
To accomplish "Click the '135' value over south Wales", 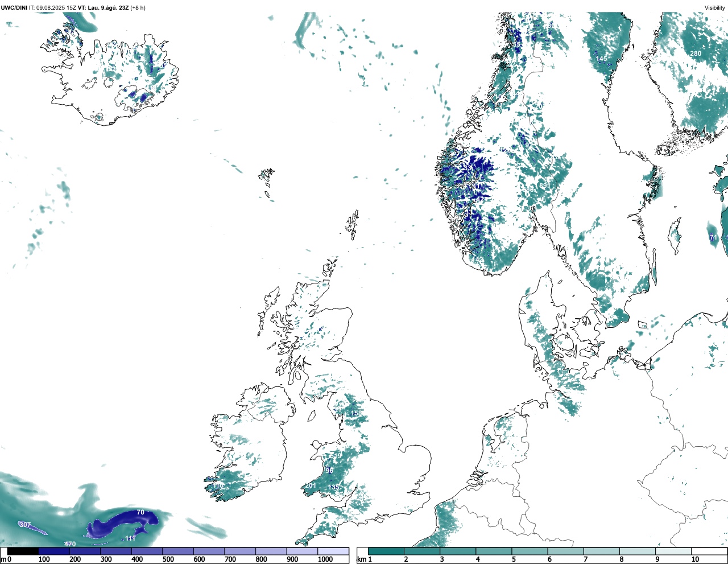I will pos(333,487).
